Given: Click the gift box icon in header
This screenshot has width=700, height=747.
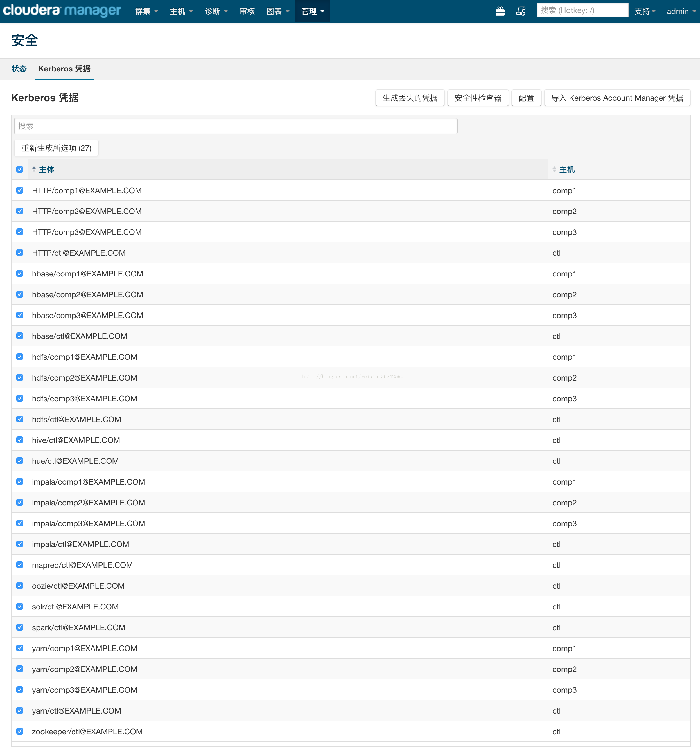Looking at the screenshot, I should tap(500, 11).
